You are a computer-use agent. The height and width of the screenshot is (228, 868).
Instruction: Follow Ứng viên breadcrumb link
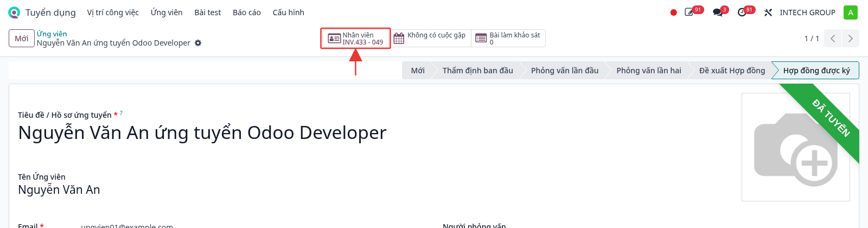point(52,34)
